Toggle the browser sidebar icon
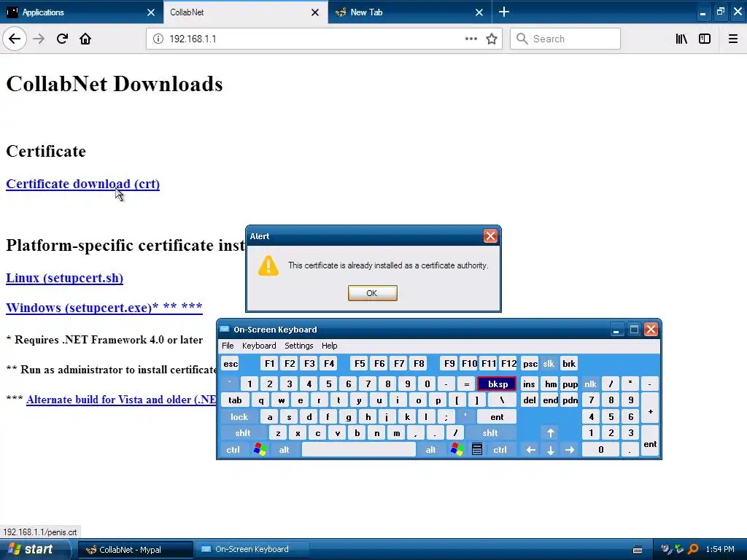 click(705, 39)
